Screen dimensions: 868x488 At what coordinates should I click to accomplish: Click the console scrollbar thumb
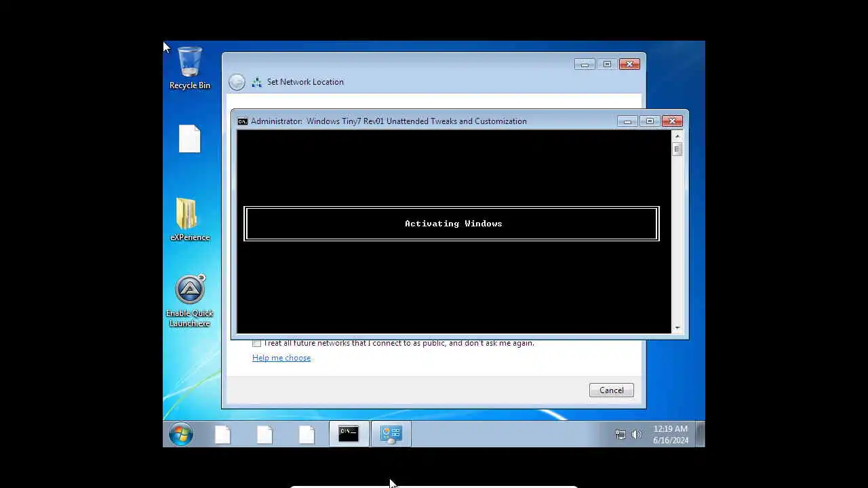click(x=677, y=149)
